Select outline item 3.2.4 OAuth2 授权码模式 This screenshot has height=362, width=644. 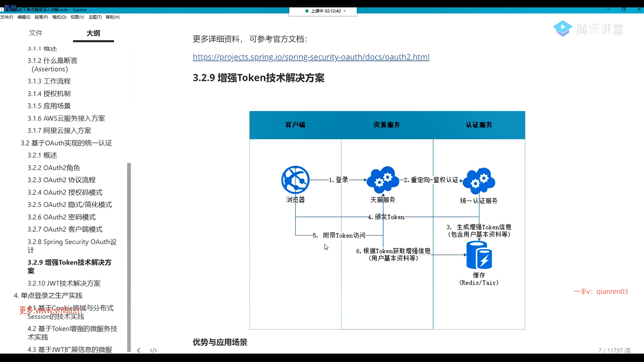point(65,192)
